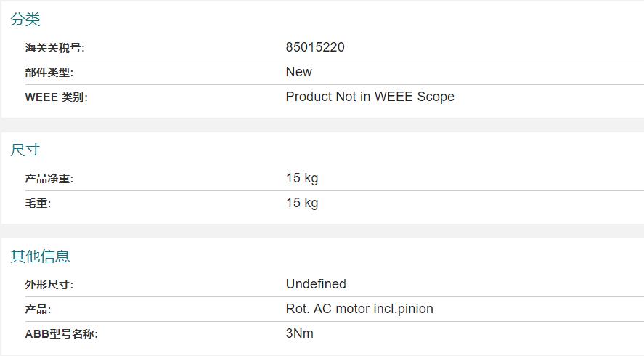This screenshot has height=356, width=644.
Task: Select the Undefined value for 外形尺寸
Action: (316, 284)
